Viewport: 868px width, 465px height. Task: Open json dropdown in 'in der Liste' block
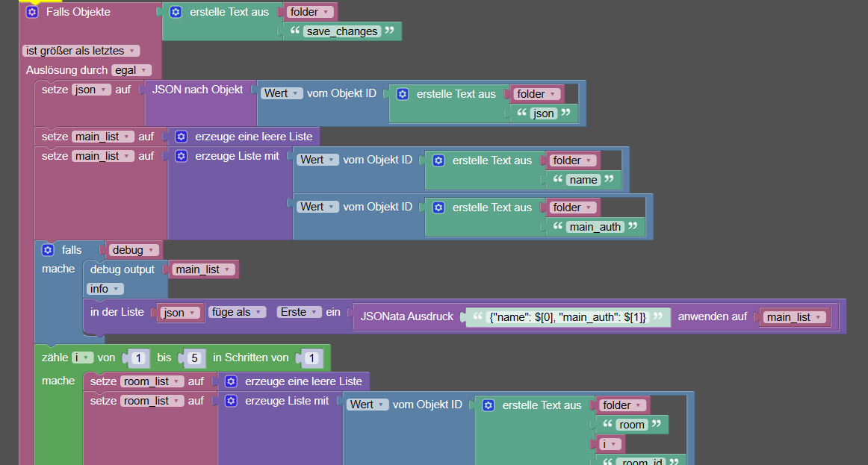pos(180,313)
